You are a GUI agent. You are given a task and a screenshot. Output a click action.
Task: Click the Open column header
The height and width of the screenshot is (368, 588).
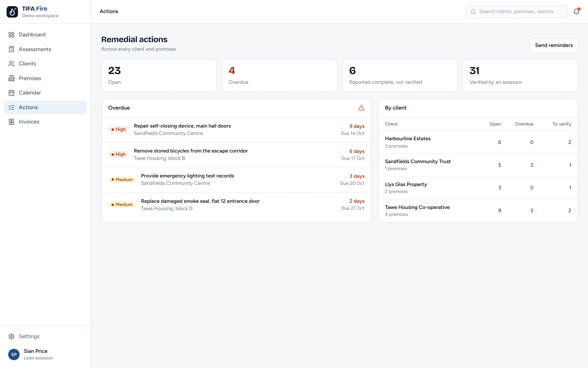[x=495, y=124]
